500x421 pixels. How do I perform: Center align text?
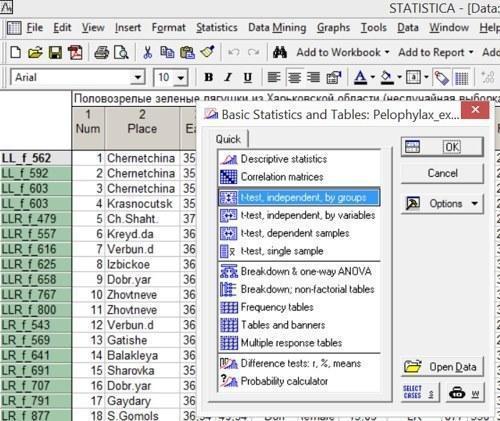294,77
